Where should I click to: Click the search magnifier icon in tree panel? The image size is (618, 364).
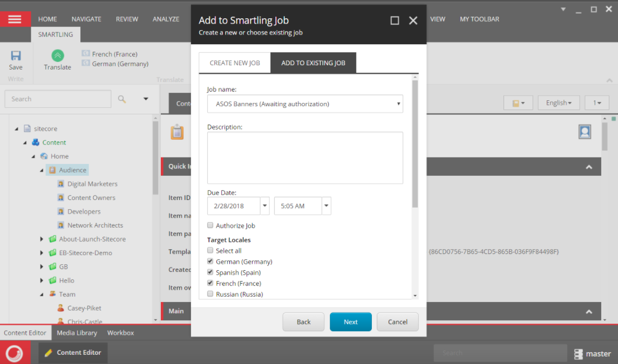click(x=122, y=99)
